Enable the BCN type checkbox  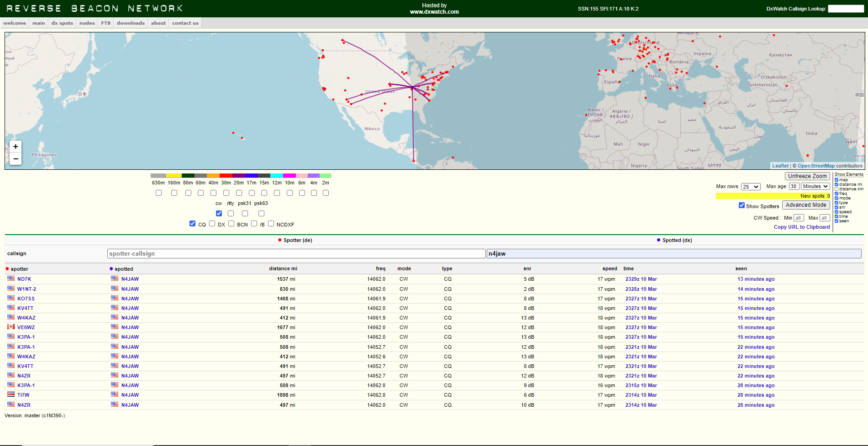231,224
